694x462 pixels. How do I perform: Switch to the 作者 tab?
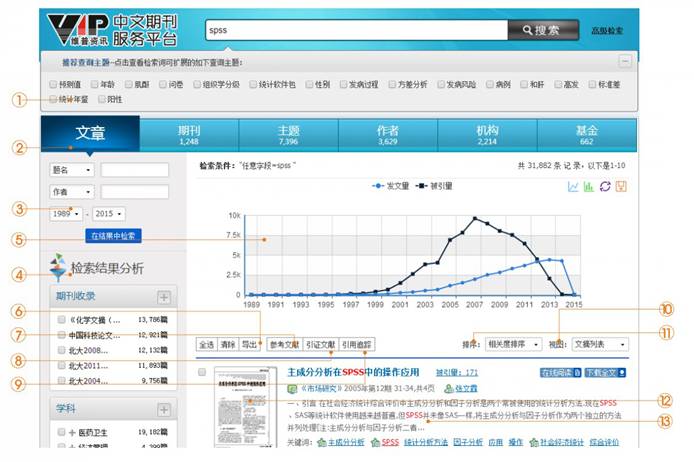click(x=388, y=135)
